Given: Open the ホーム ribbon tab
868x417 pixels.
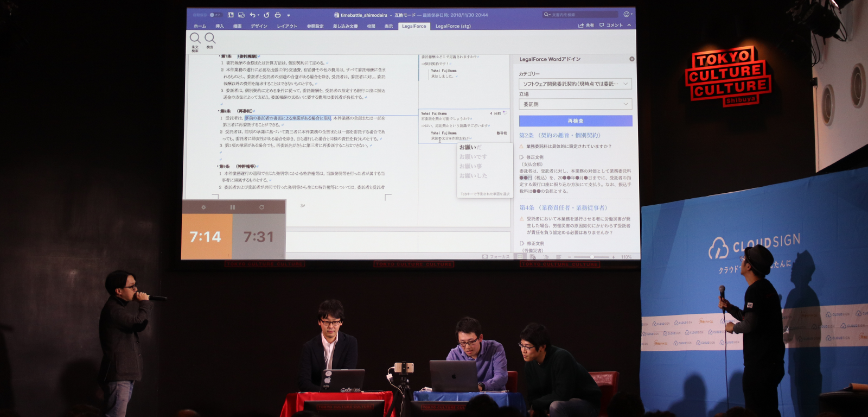Looking at the screenshot, I should pos(200,26).
